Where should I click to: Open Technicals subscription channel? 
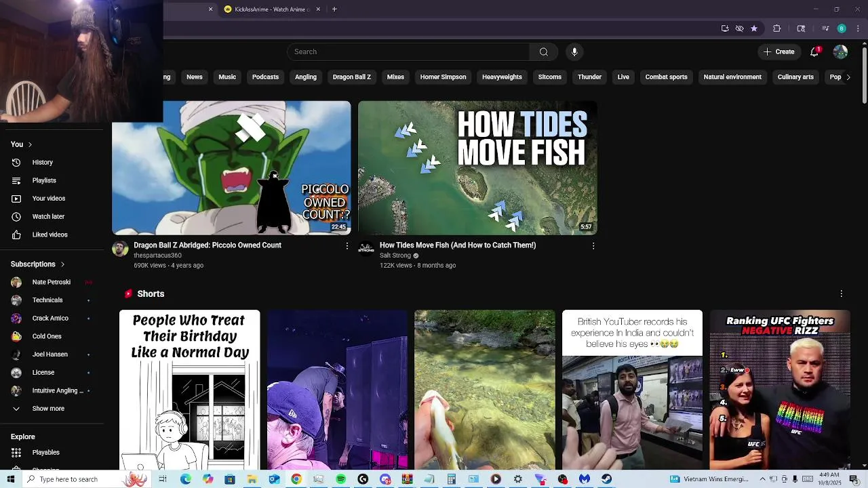[52, 300]
